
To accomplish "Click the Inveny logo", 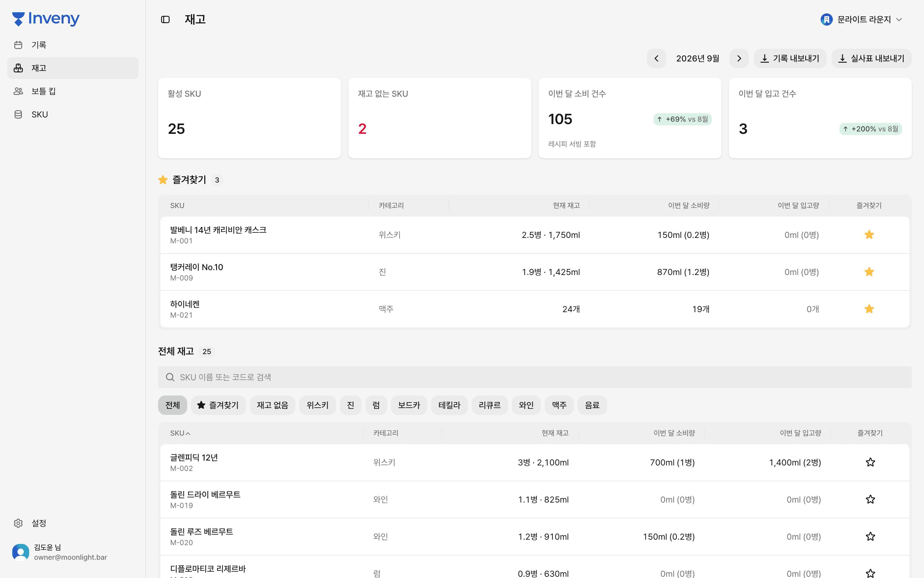I will tap(46, 19).
